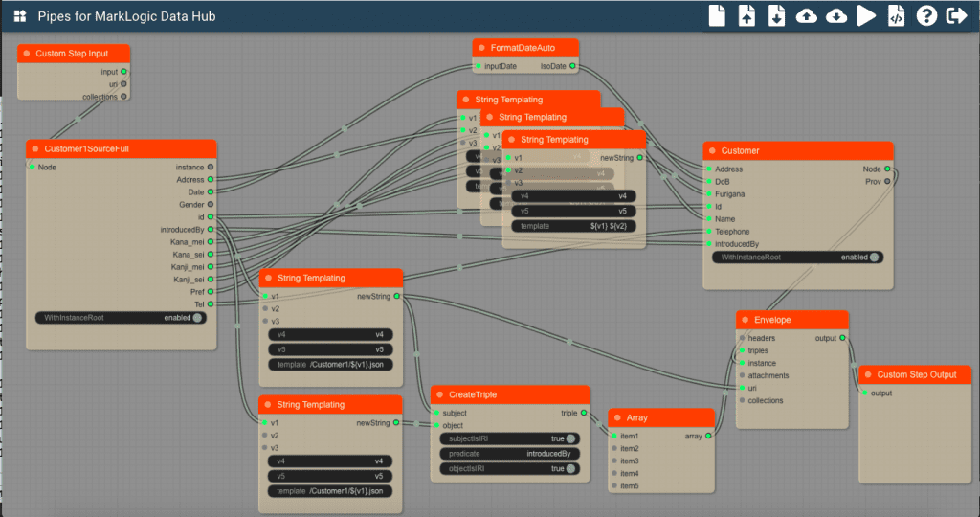This screenshot has width=980, height=517.
Task: Click the Custom Step Output node header
Action: point(919,374)
